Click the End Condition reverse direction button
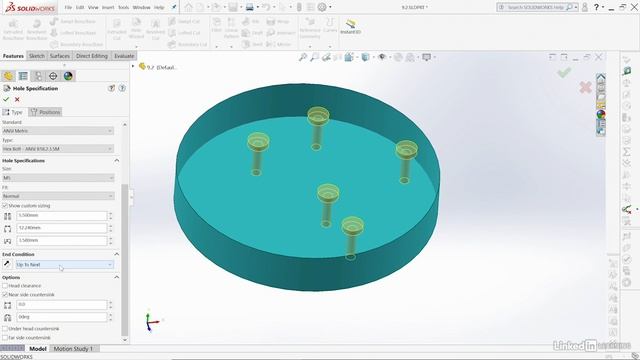Viewport: 640px width, 360px height. [7, 264]
